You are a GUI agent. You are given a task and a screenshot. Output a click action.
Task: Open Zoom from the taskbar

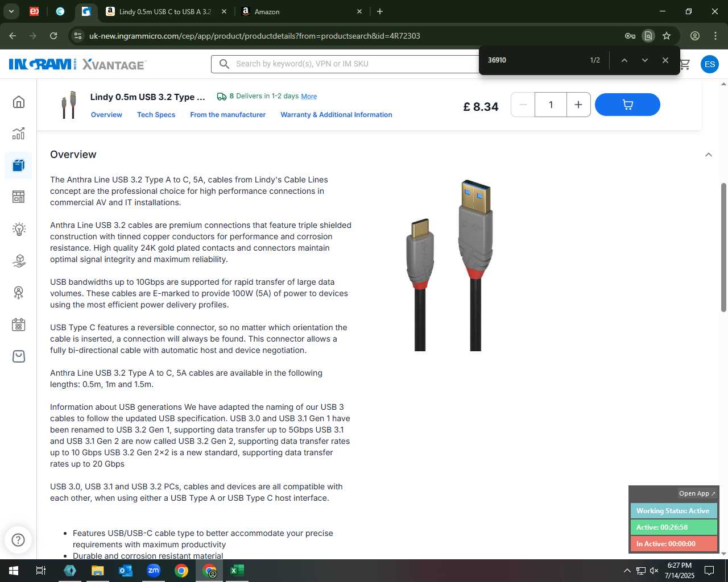click(154, 571)
